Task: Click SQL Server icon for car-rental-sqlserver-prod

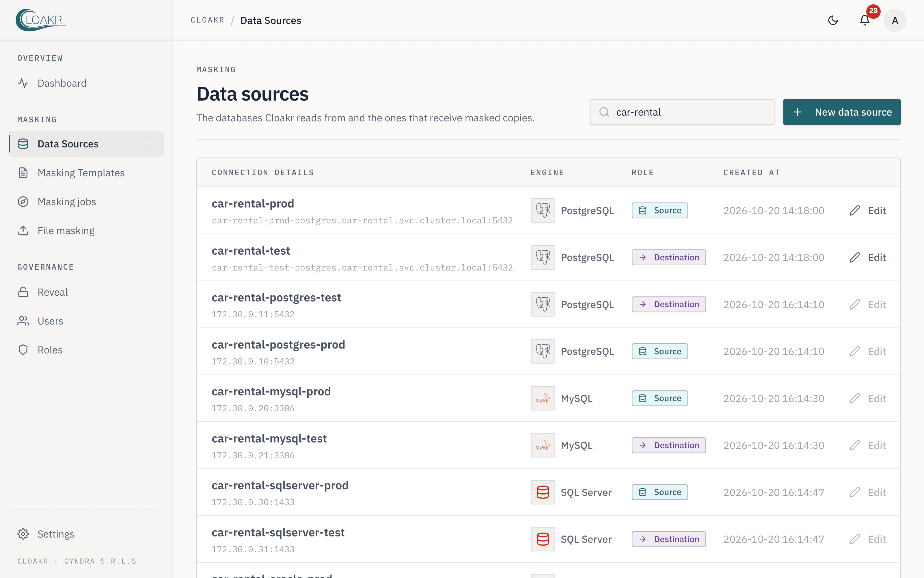Action: [543, 492]
